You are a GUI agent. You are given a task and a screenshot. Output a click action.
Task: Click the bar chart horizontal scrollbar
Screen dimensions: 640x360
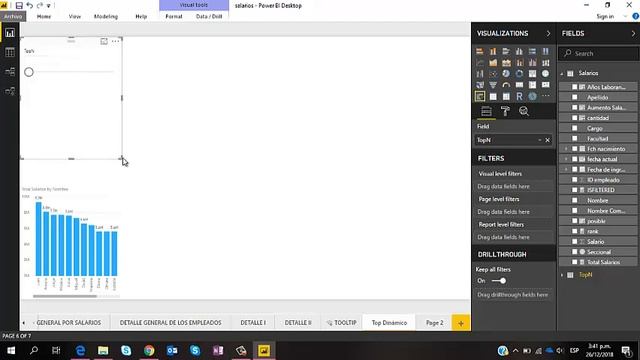(x=65, y=296)
